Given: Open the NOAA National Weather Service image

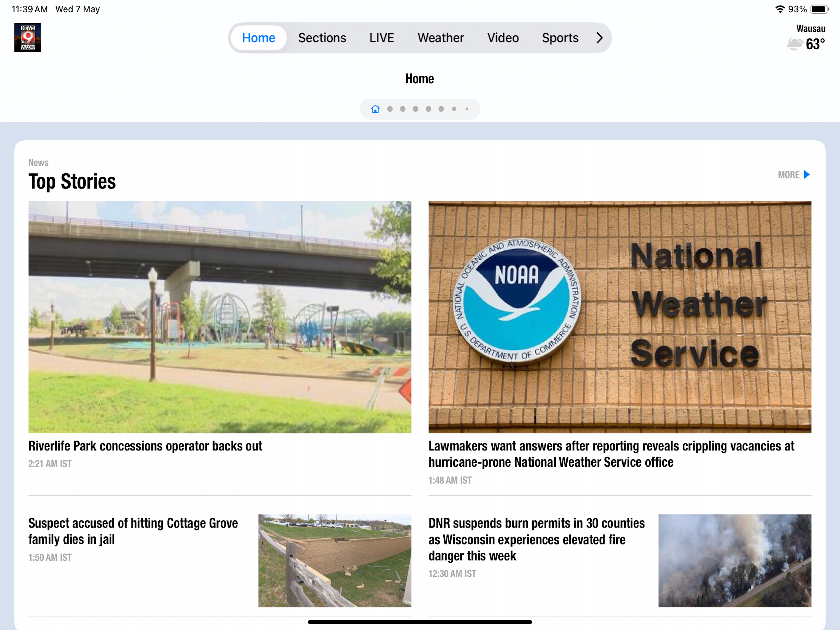Looking at the screenshot, I should click(619, 317).
